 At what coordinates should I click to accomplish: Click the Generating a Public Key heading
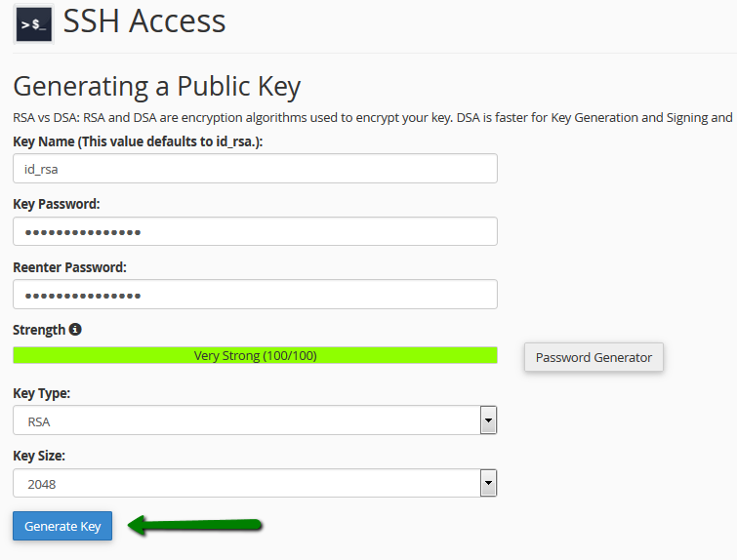pos(156,87)
